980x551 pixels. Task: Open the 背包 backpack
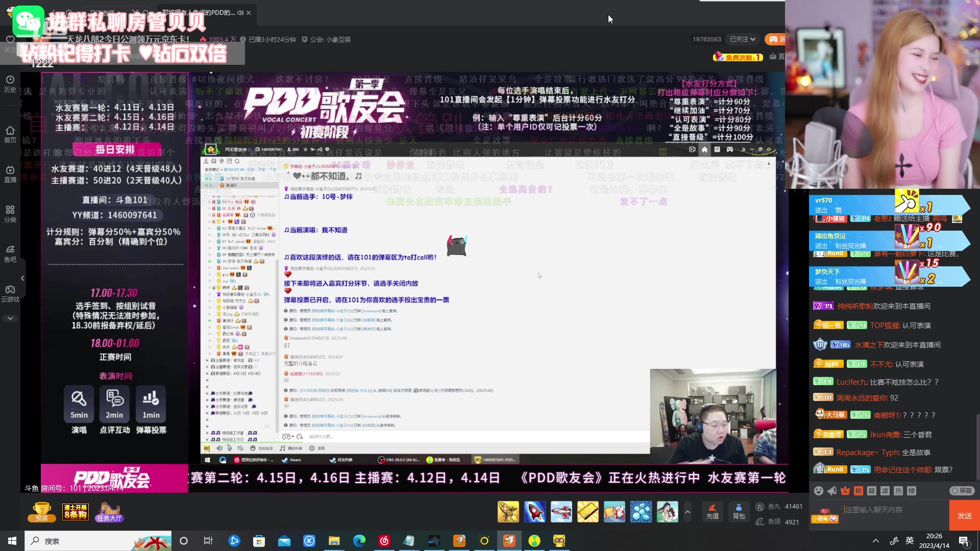(739, 512)
